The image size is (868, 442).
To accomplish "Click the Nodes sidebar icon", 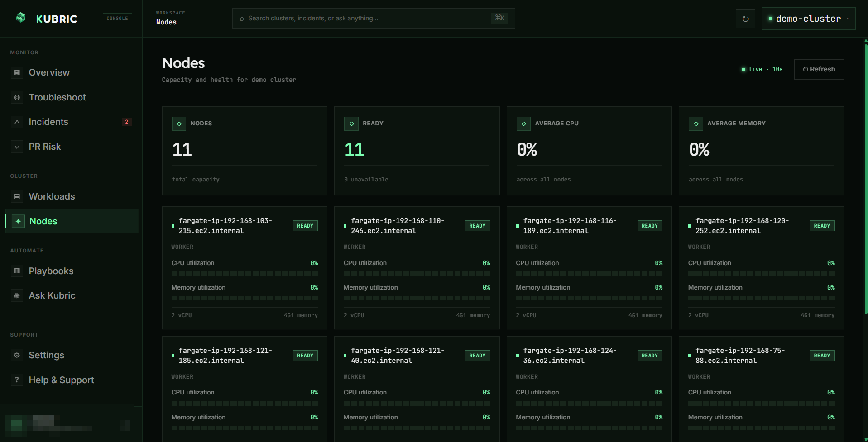I will coord(18,221).
